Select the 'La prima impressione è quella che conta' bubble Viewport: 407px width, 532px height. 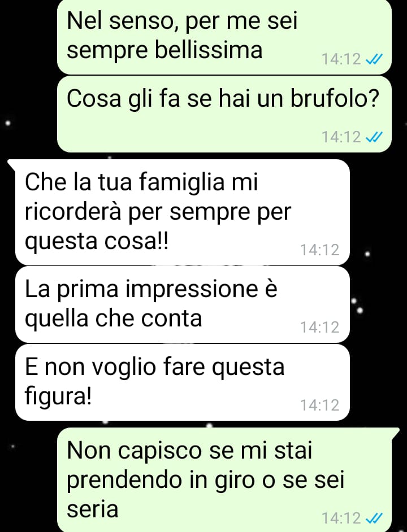tap(183, 304)
